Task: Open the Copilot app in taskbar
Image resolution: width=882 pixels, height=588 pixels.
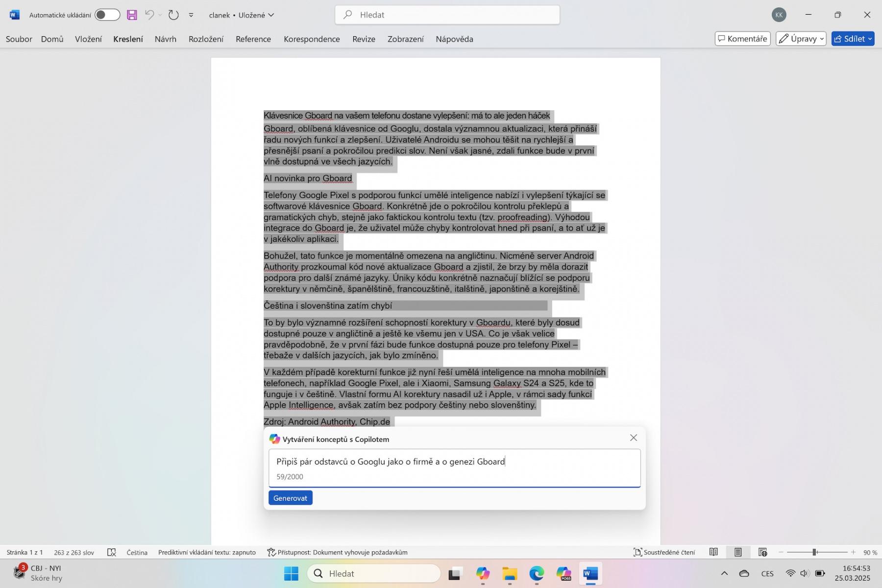Action: (483, 573)
